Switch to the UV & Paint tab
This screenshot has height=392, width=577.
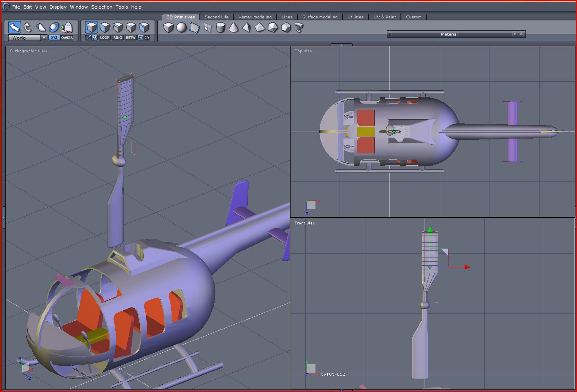(x=385, y=17)
